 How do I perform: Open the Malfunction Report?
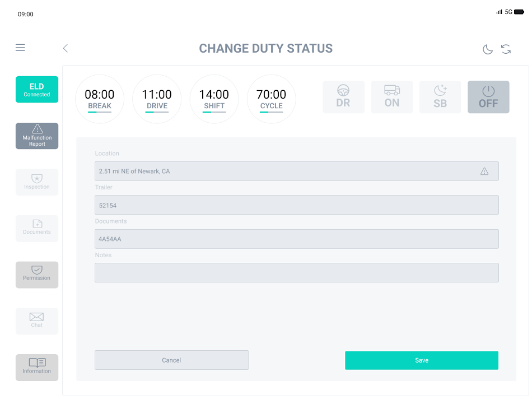[37, 136]
